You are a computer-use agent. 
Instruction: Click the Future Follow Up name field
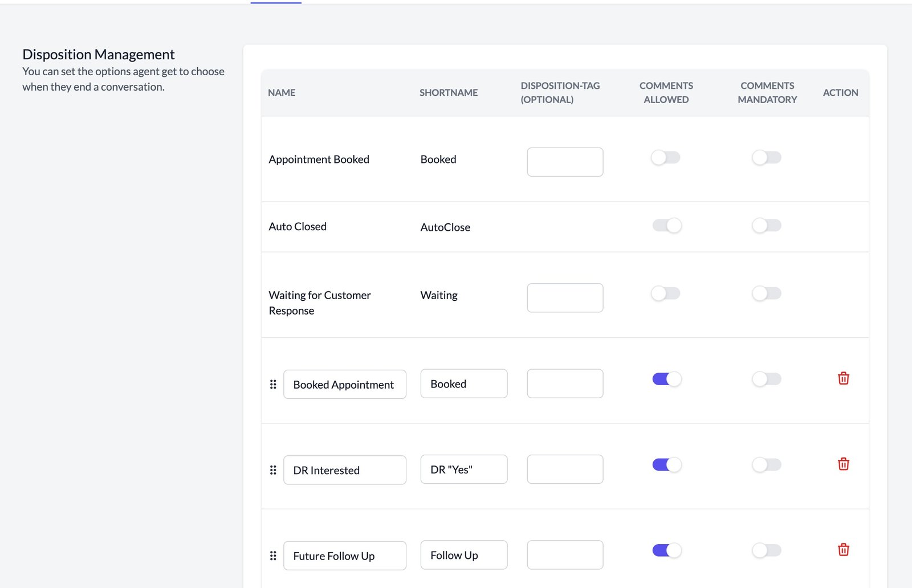pyautogui.click(x=344, y=556)
